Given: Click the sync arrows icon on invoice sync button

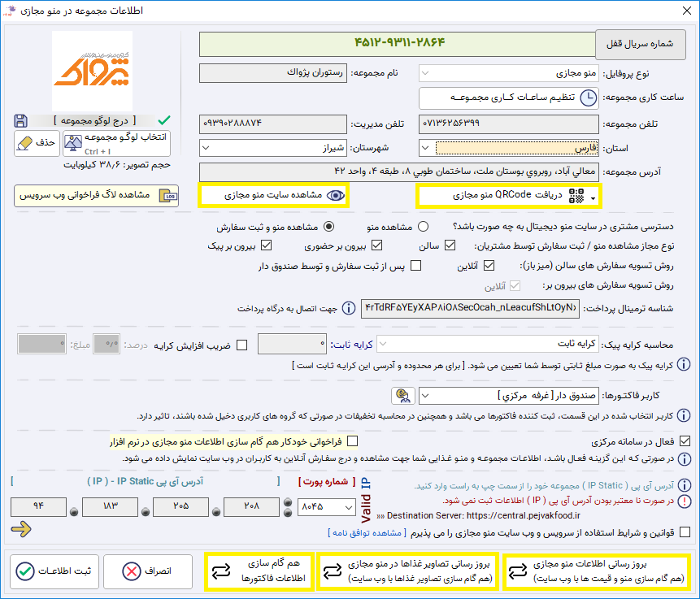Looking at the screenshot, I should [x=221, y=571].
